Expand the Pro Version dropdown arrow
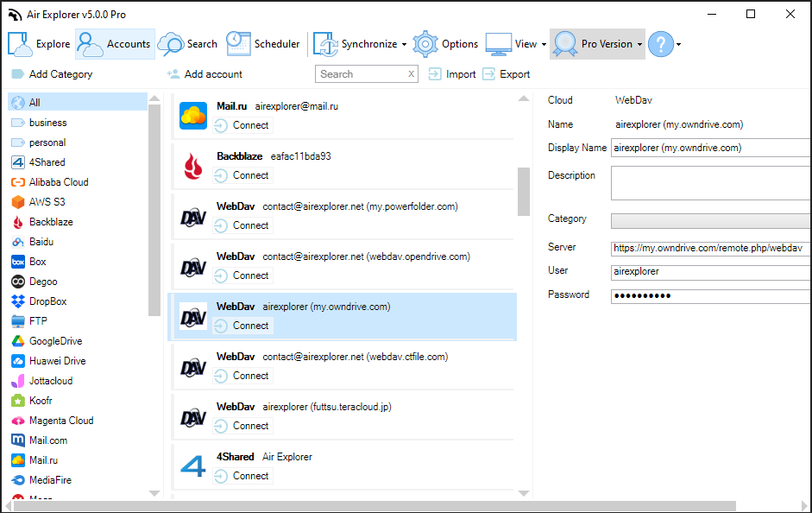 (x=639, y=45)
